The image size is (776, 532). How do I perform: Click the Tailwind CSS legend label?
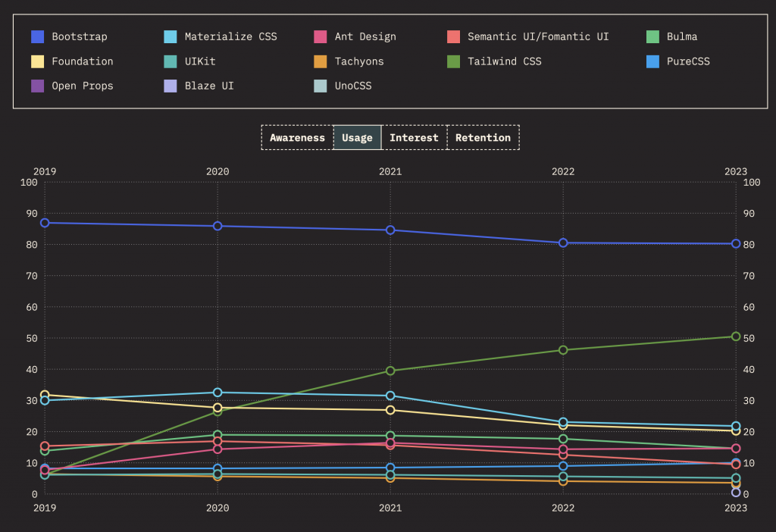point(504,61)
